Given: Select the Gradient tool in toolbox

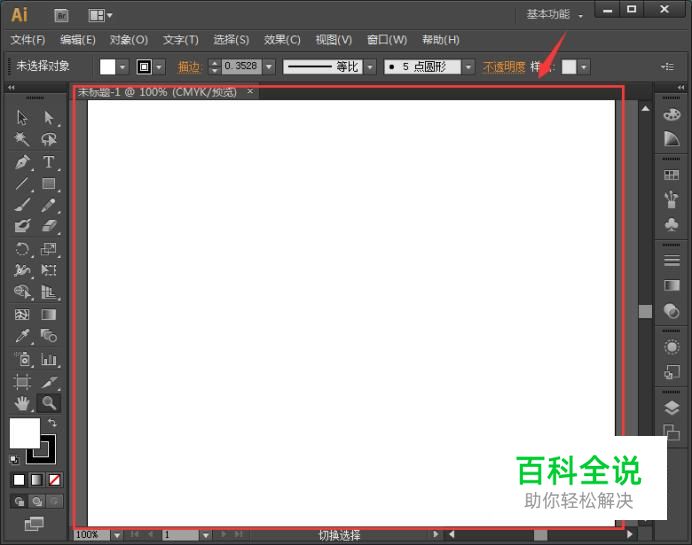Looking at the screenshot, I should (49, 315).
